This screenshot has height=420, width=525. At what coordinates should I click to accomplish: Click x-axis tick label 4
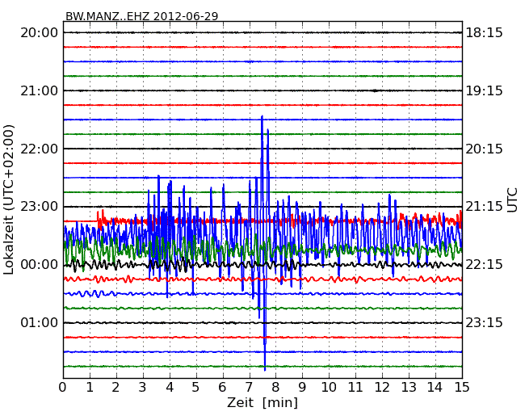170,387
